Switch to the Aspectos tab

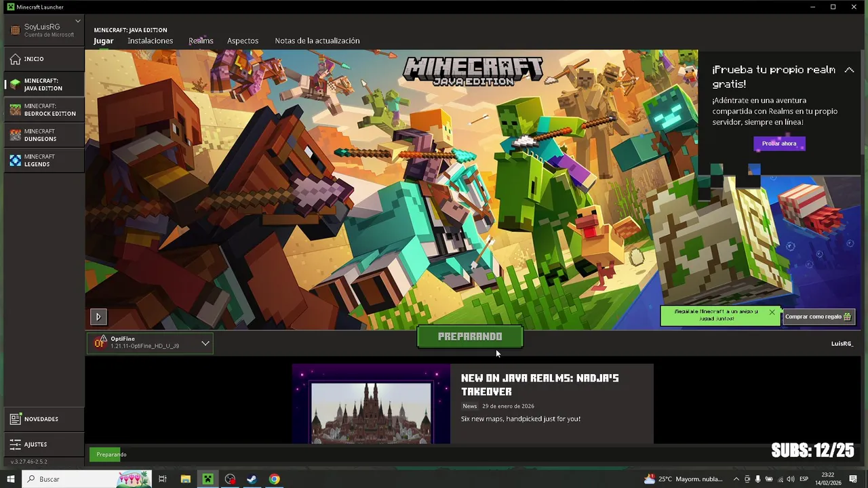pos(243,41)
